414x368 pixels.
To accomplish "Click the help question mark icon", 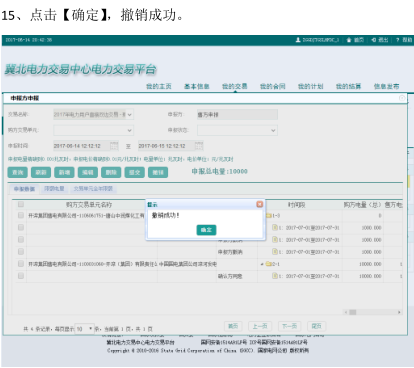I will click(397, 40).
